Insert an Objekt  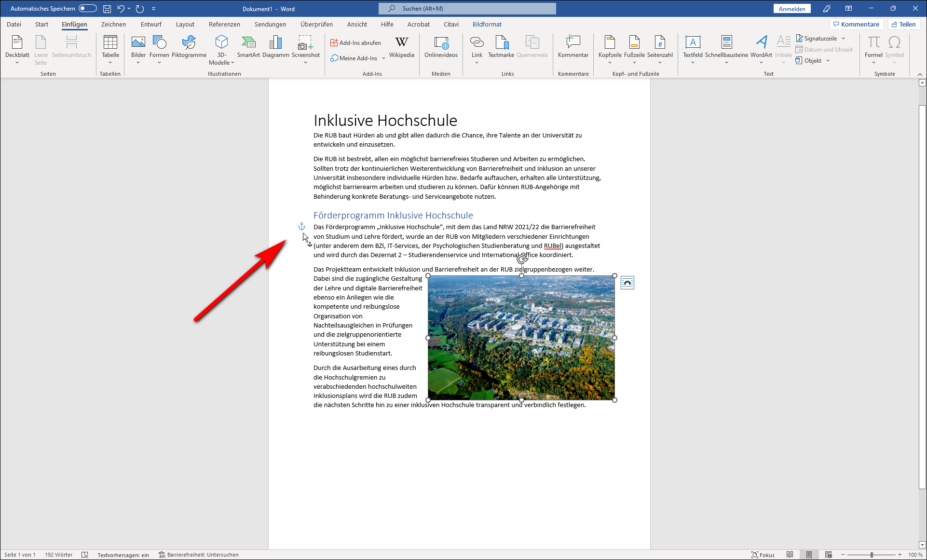(809, 60)
